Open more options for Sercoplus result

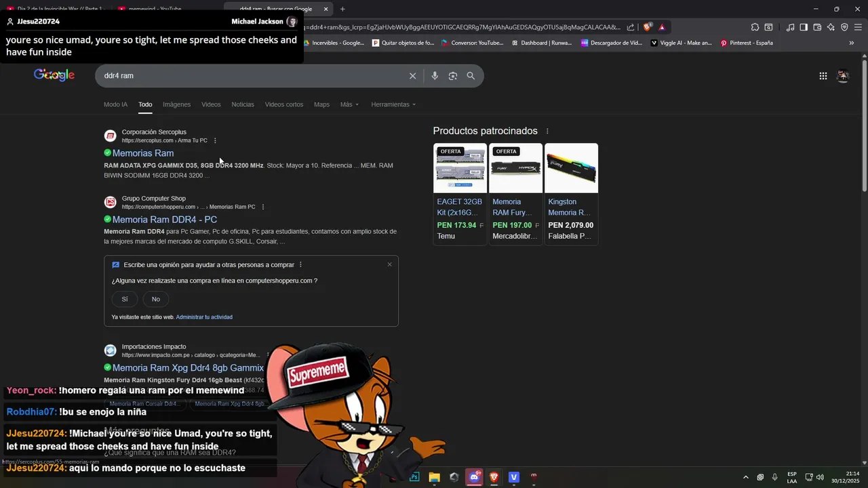coord(215,140)
